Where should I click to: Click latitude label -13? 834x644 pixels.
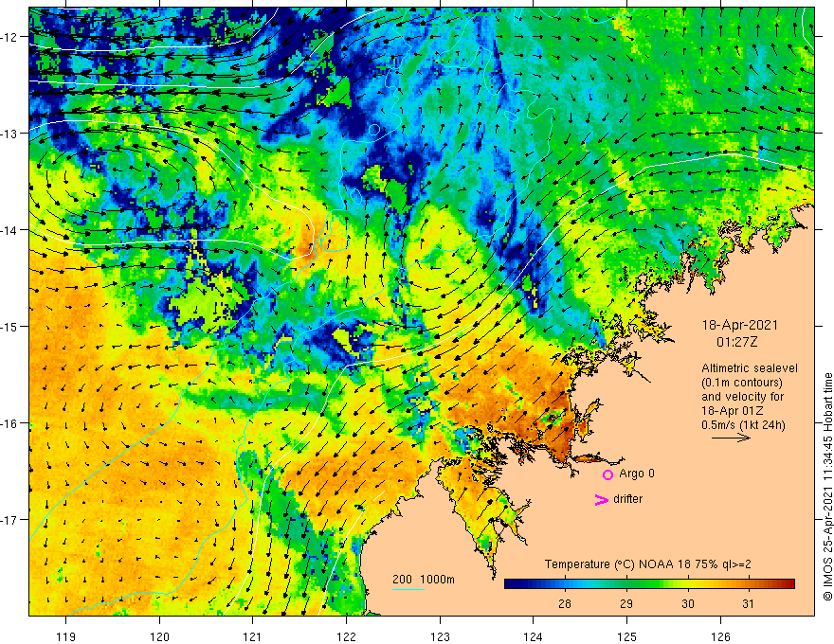9,134
